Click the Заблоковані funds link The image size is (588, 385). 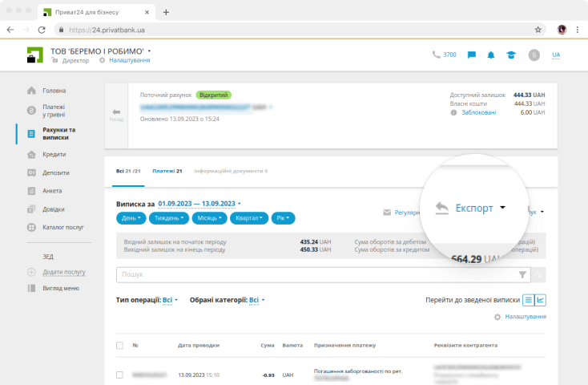click(x=478, y=112)
